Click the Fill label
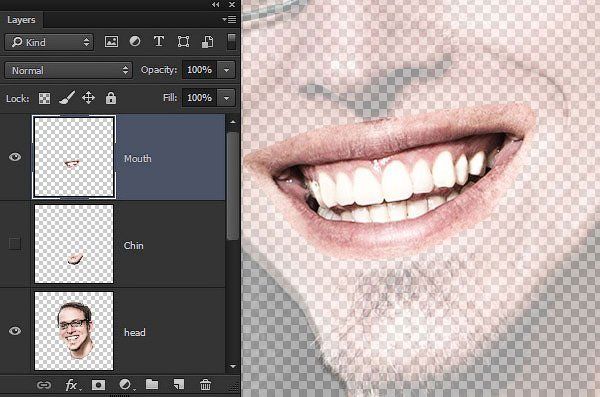This screenshot has height=397, width=600. 170,98
